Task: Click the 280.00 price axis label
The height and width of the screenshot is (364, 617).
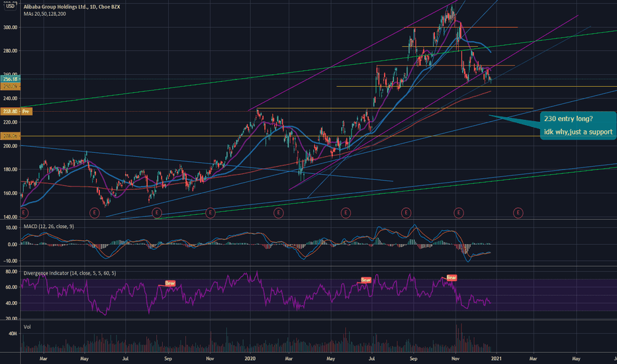Action: 10,51
